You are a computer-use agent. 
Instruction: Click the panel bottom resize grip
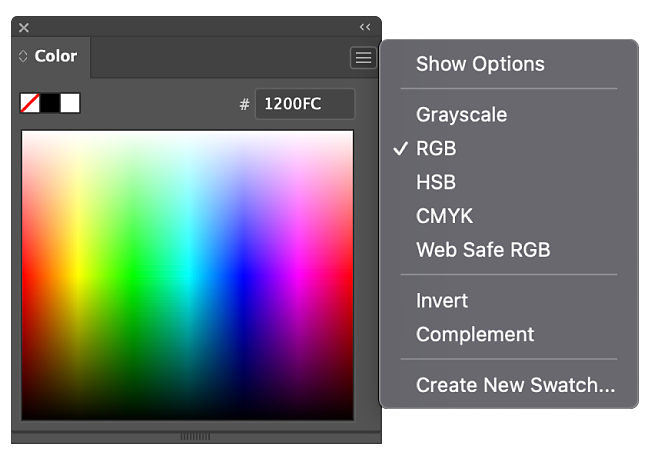point(195,436)
